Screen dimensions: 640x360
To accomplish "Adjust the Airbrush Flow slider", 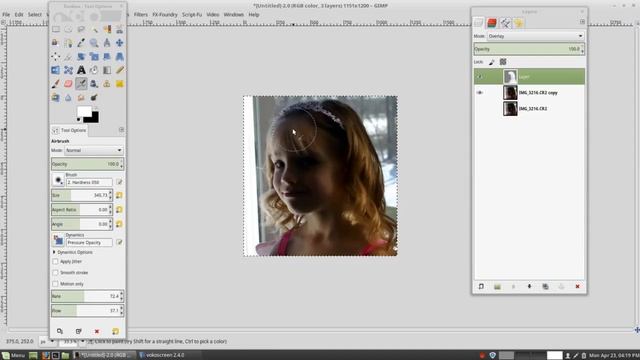I will [x=87, y=311].
